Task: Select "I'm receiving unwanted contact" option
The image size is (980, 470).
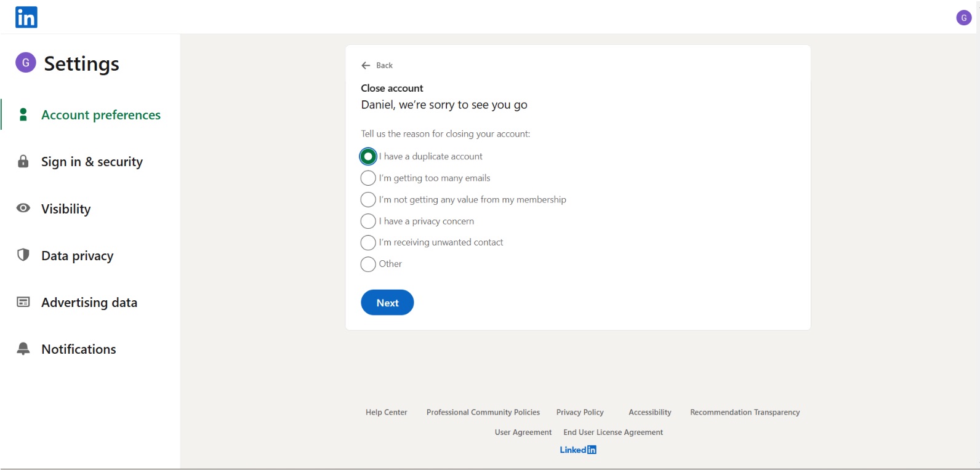Action: point(368,243)
